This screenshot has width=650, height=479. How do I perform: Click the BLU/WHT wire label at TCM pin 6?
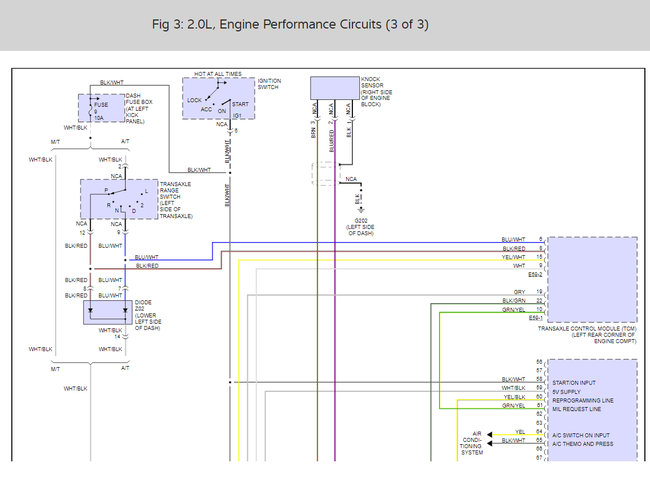tap(513, 239)
